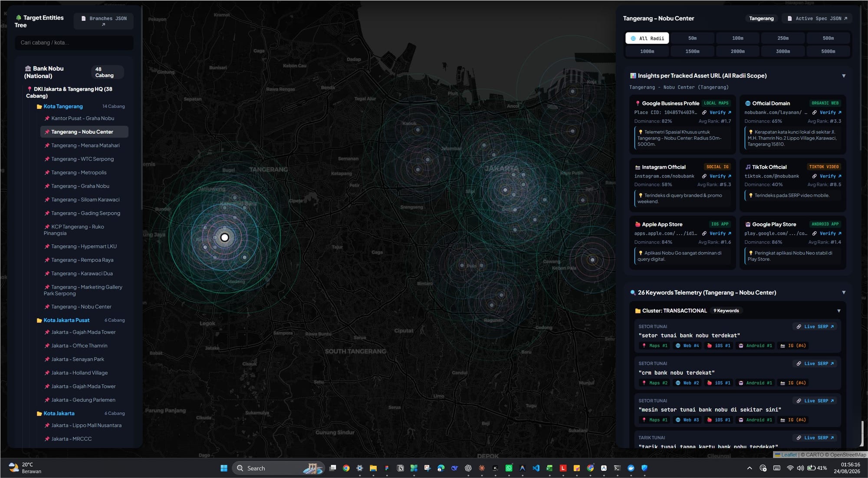Click the lightbulb icon in Instagram Official card
Viewport: 868px width, 478px height.
coord(641,196)
